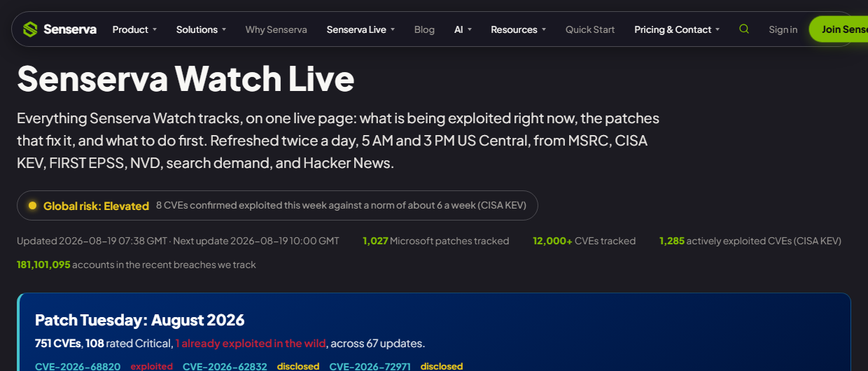Open the Senserva Live dropdown
868x371 pixels.
pos(360,29)
